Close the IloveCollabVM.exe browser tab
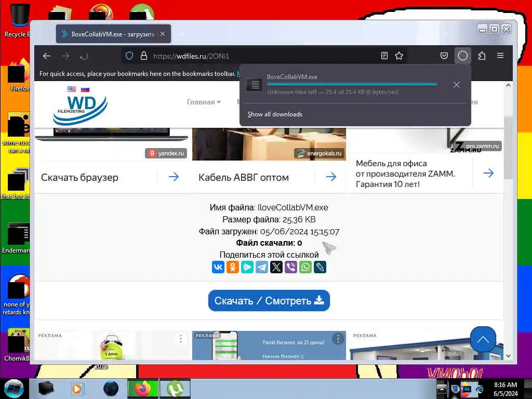 pos(163,34)
